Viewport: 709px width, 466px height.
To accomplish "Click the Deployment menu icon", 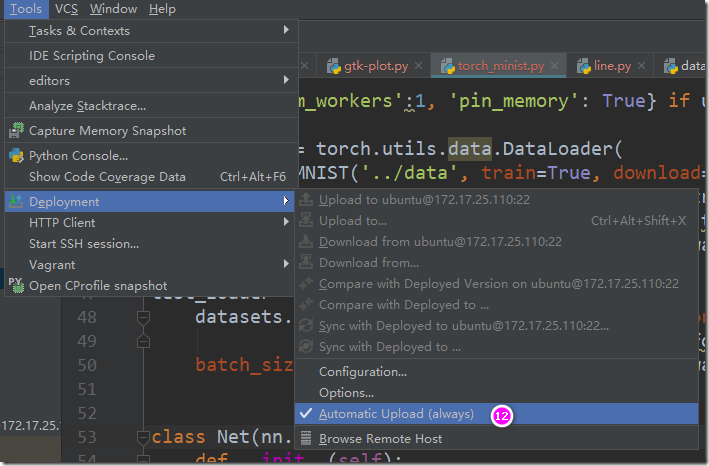I will coord(16,201).
